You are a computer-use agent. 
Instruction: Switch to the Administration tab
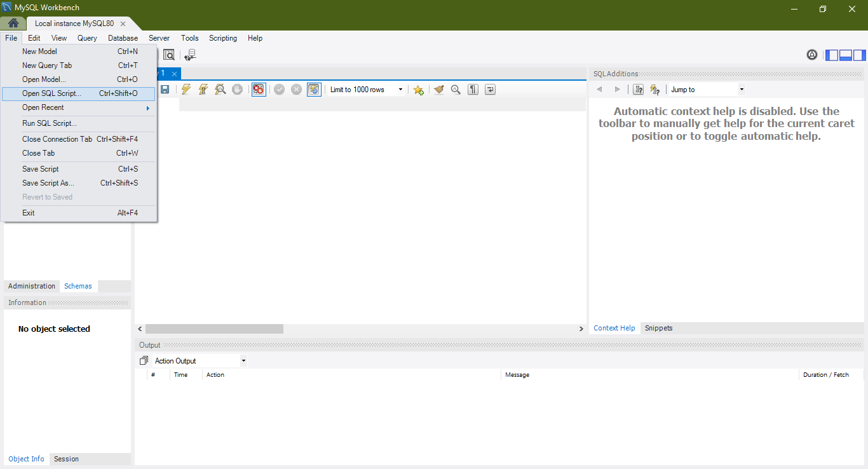(32, 286)
